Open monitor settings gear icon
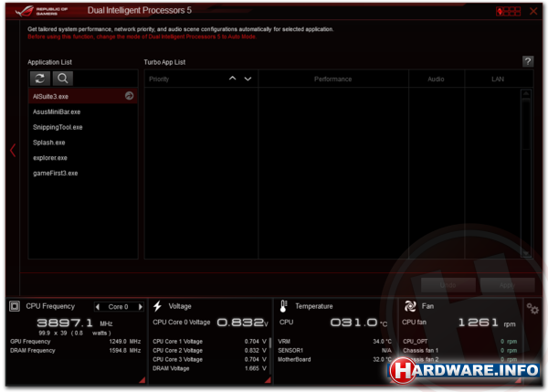This screenshot has height=392, width=548. coord(532,309)
